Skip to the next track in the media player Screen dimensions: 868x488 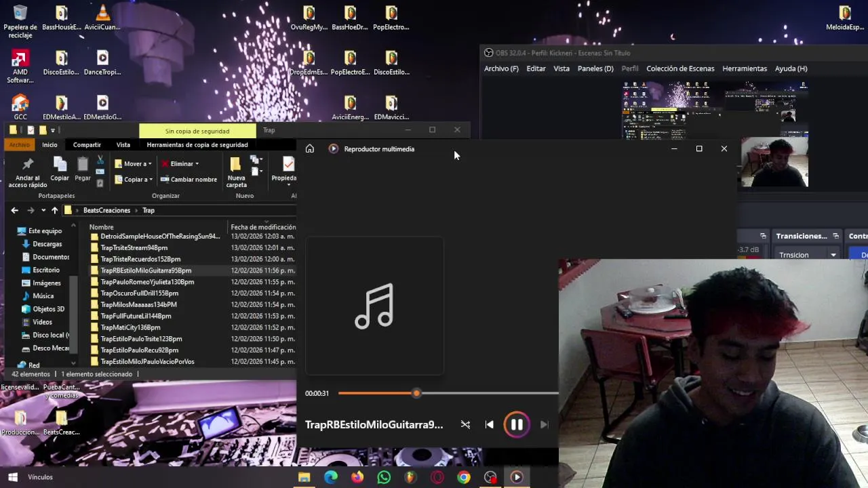pyautogui.click(x=544, y=424)
